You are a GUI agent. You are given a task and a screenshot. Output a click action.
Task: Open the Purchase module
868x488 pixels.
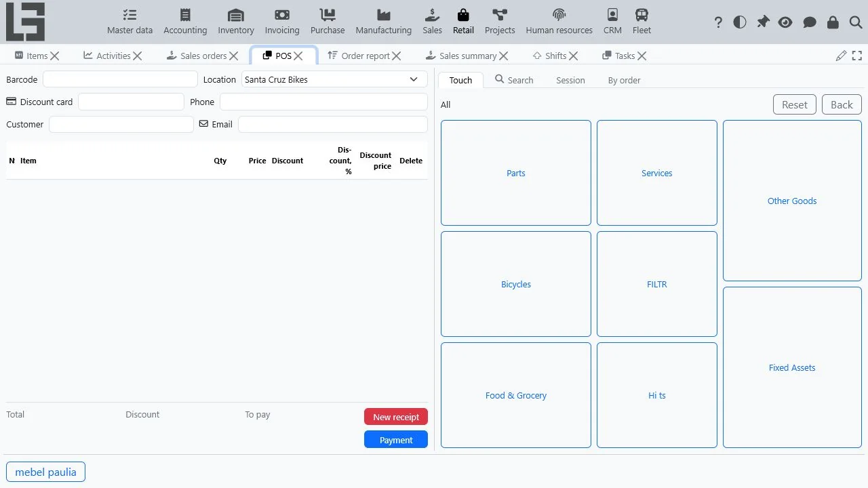click(x=328, y=22)
